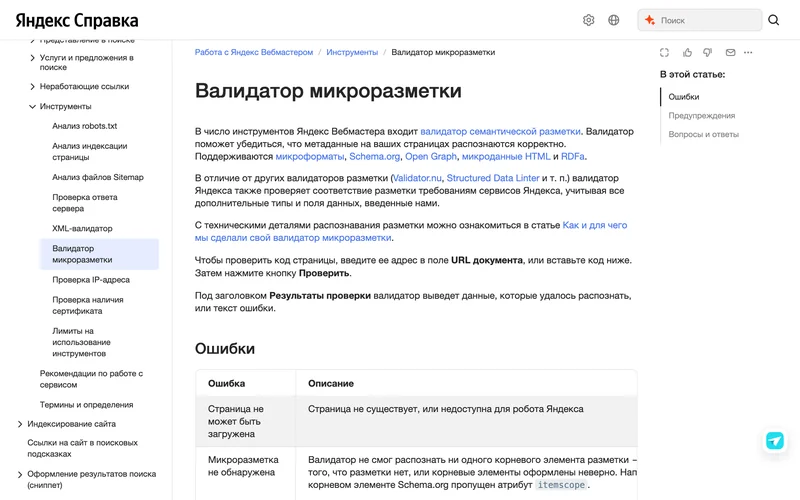Image resolution: width=800 pixels, height=500 pixels.
Task: Click the AI sparkle icon in search field
Action: [649, 20]
